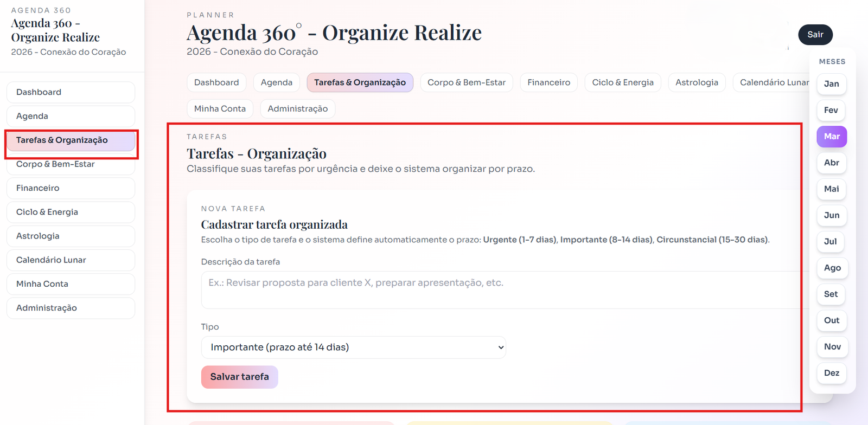Screen dimensions: 868x425
Task: Select the Tarefas & Organização top tab
Action: pos(360,82)
